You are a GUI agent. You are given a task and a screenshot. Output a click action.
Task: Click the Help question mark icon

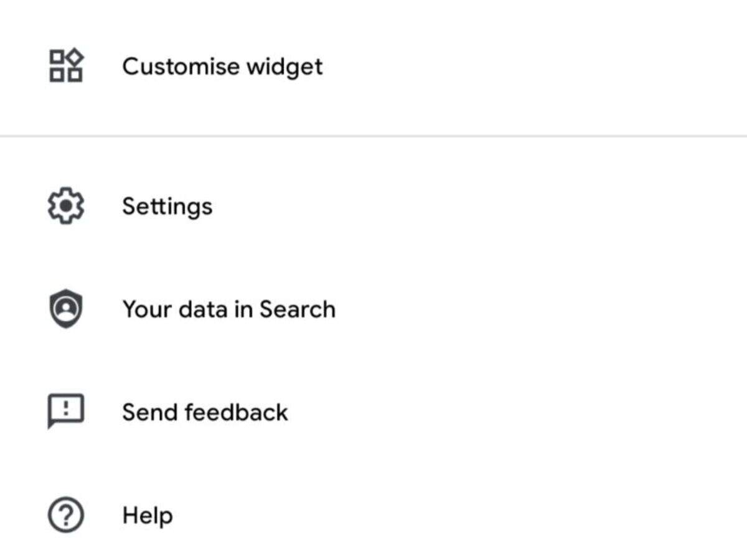66,515
